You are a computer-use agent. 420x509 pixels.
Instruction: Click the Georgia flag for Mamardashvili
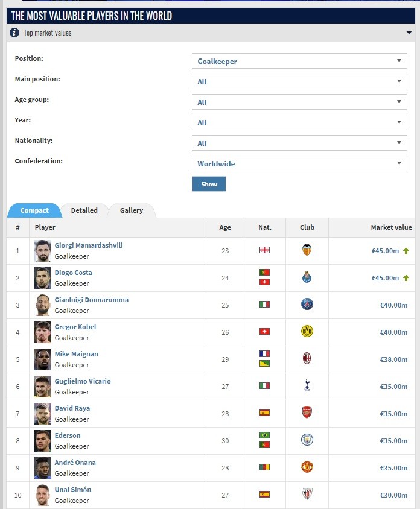click(264, 250)
